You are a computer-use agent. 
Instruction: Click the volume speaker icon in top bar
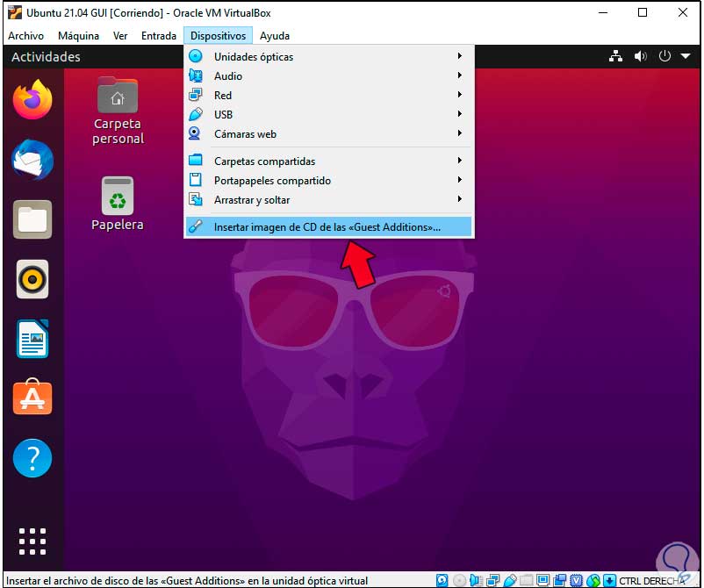(640, 56)
